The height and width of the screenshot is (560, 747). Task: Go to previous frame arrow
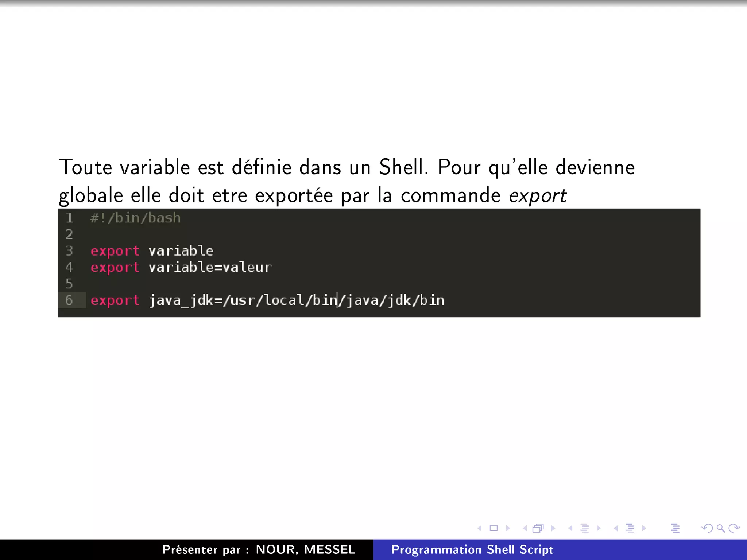[x=525, y=528]
